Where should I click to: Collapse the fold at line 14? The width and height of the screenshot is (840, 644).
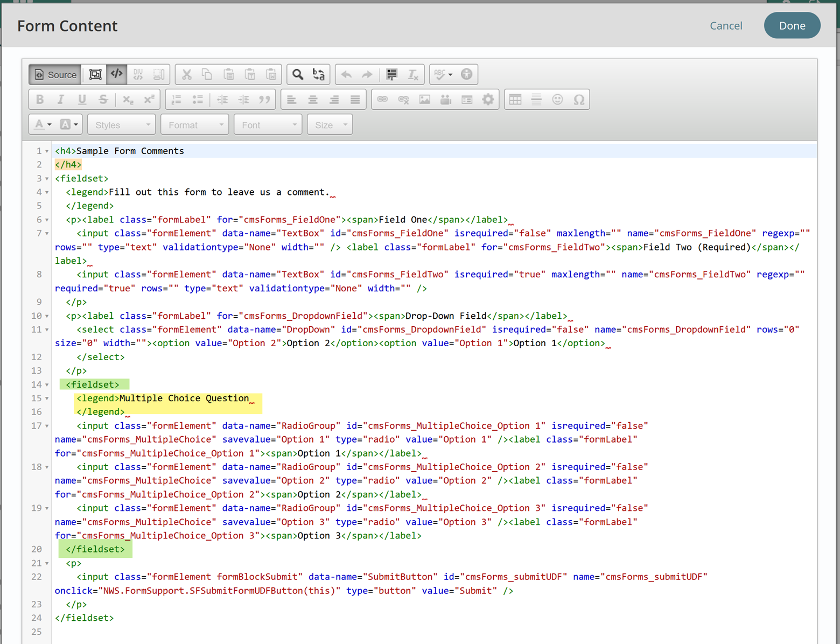point(47,385)
